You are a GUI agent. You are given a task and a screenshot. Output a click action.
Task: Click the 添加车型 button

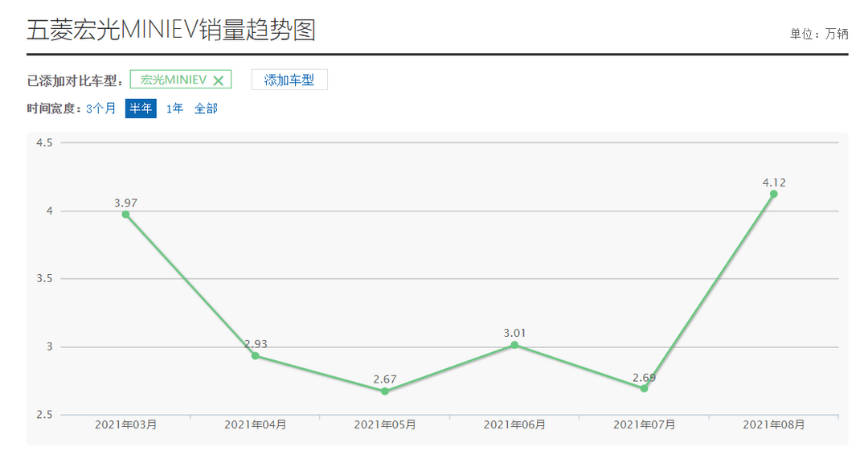tap(289, 80)
